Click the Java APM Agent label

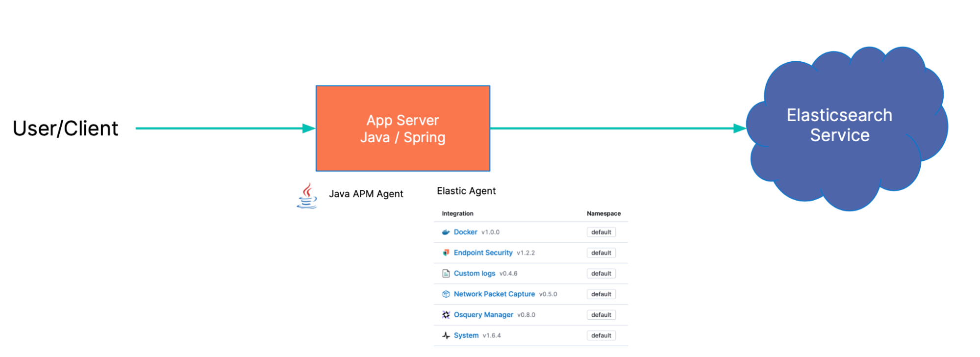pos(366,194)
